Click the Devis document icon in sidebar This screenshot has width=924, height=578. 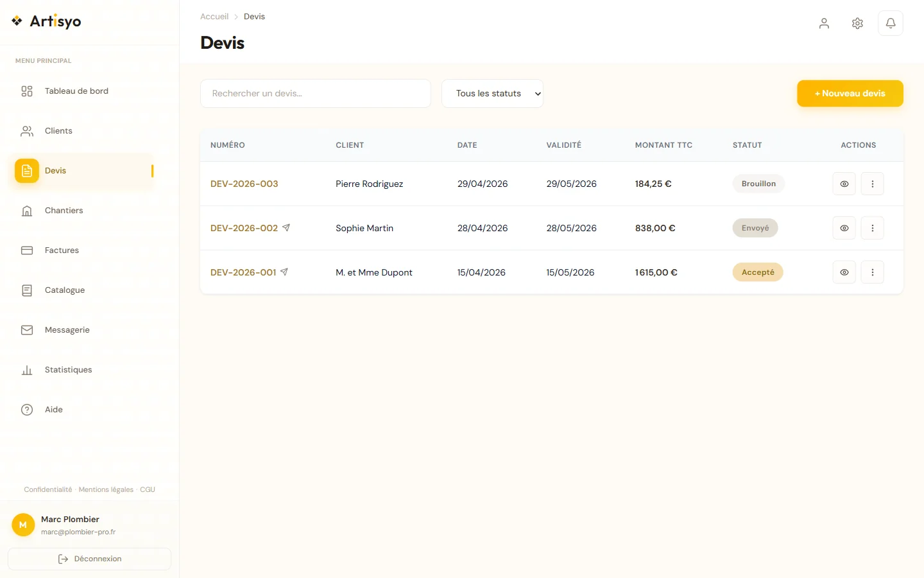coord(27,171)
